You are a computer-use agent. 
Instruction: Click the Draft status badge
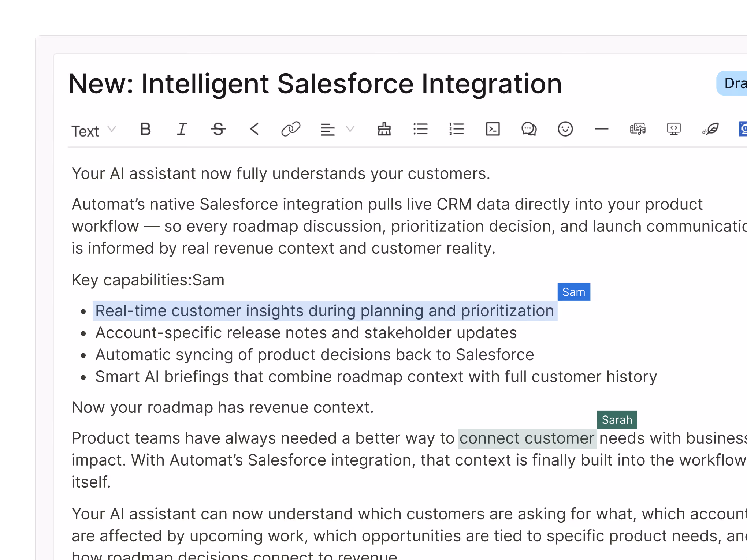pos(732,83)
